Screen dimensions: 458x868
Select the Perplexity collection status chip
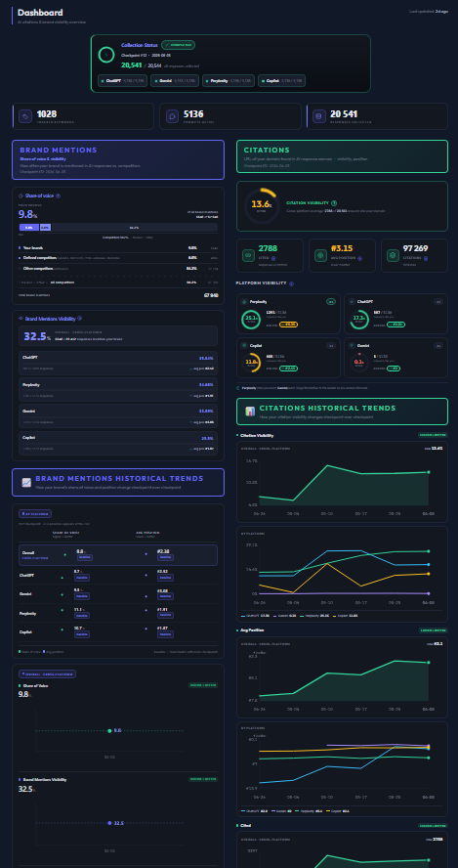[x=229, y=80]
